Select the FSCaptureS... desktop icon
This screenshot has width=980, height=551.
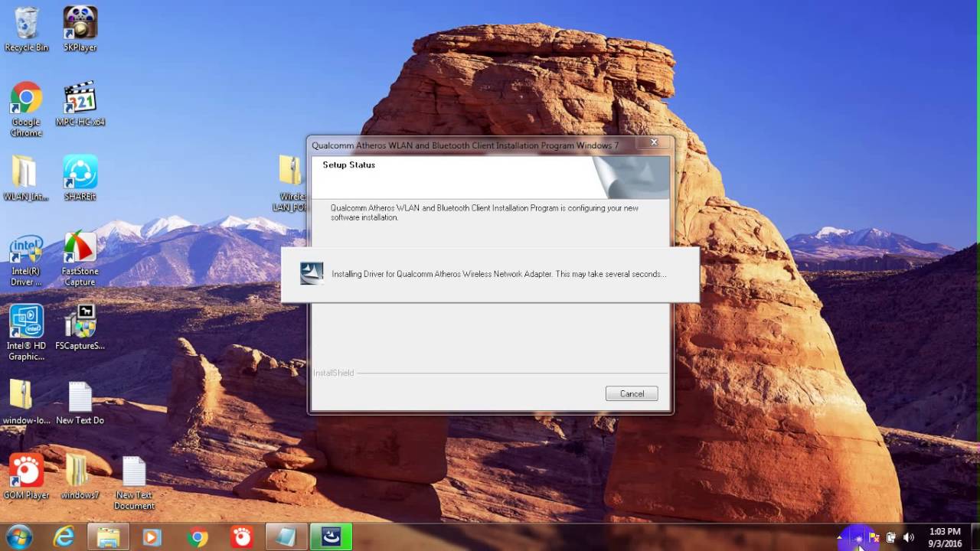coord(80,328)
